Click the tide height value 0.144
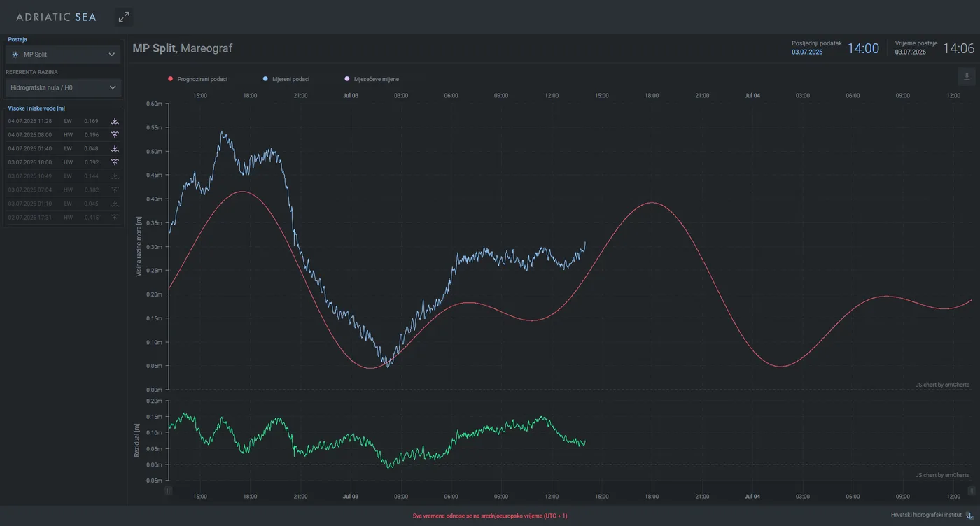The image size is (980, 526). pos(92,176)
